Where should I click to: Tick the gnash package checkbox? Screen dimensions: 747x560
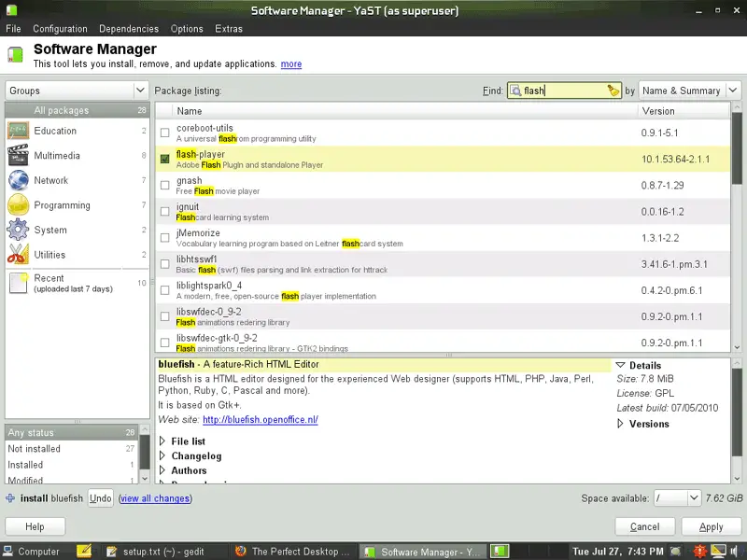click(165, 185)
